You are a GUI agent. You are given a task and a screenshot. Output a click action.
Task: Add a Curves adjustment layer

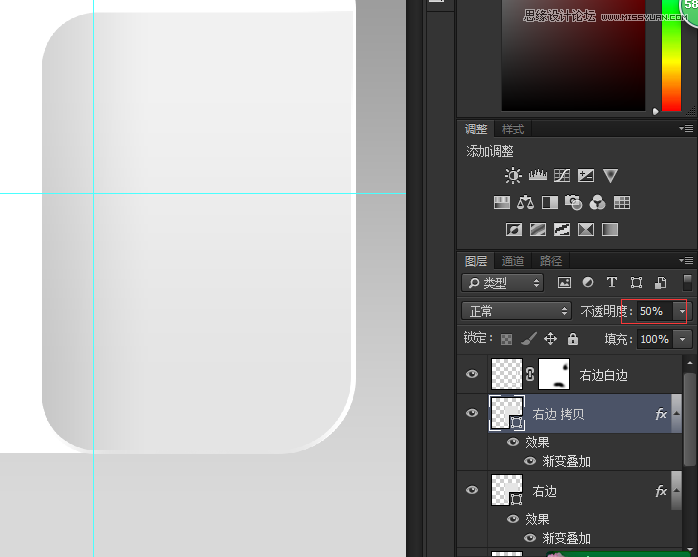[562, 175]
